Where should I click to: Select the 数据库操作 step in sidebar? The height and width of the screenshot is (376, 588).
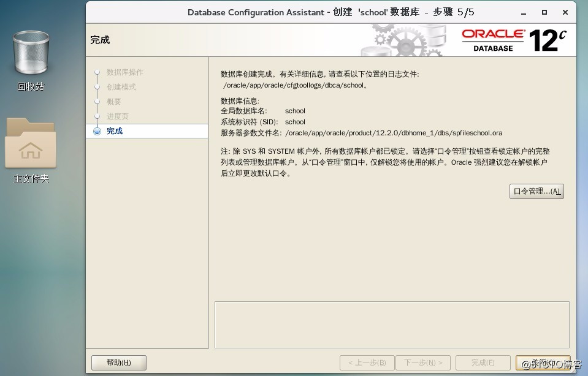point(124,72)
